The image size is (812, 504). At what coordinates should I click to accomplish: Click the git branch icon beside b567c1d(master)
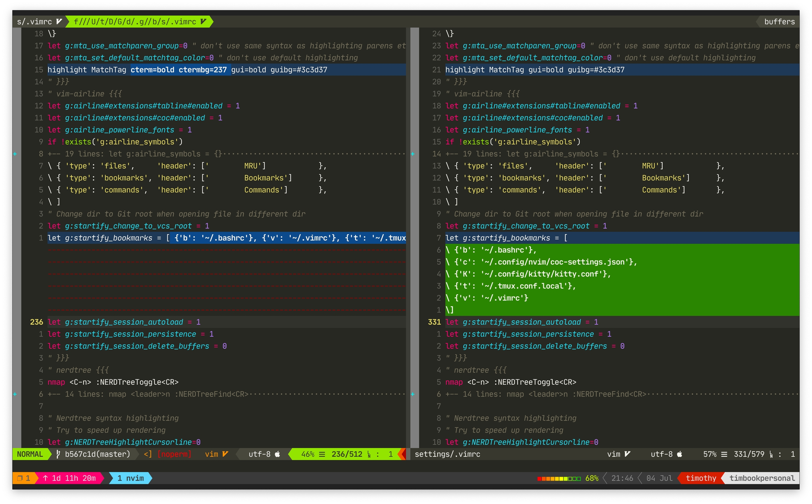click(59, 454)
